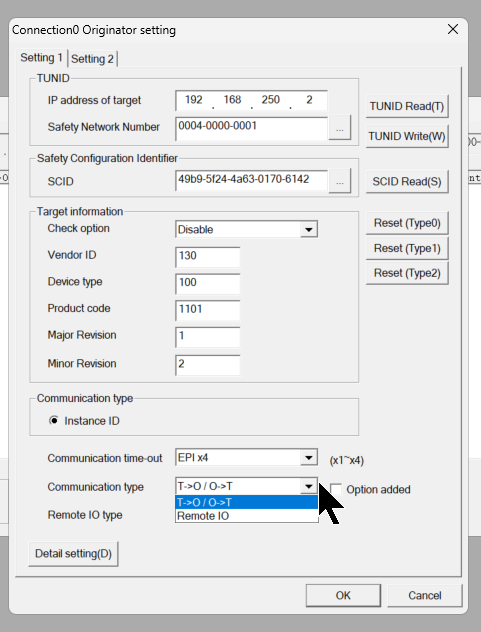Click the TUNID Read(T) button
Viewport: 481px width, 632px height.
[407, 106]
